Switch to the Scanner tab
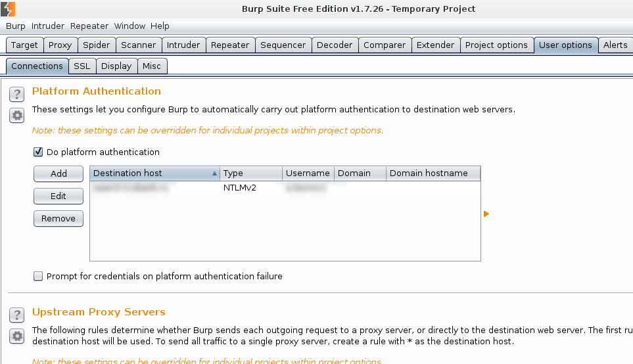Screen dimensions: 633x364 coord(139,45)
